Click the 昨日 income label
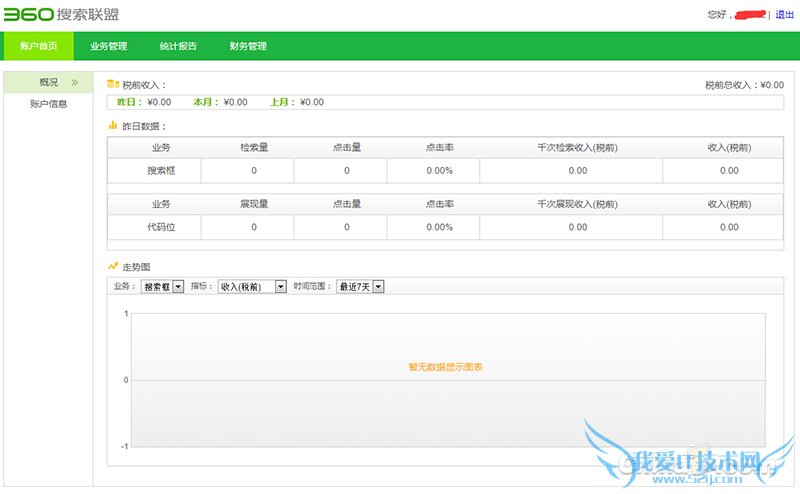800x494 pixels. coord(130,102)
